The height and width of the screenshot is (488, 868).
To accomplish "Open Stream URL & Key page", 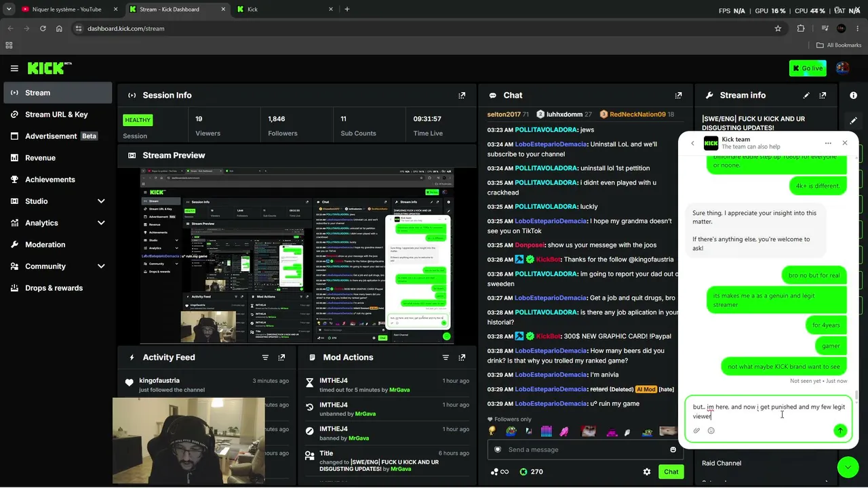I will pyautogui.click(x=58, y=115).
